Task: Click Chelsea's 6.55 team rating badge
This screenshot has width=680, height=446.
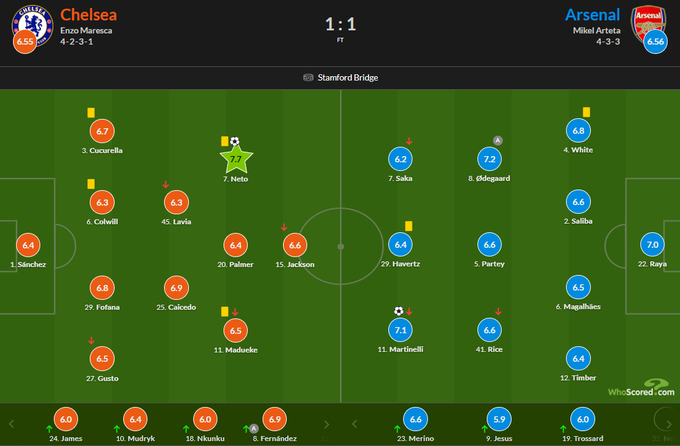Action: (24, 42)
